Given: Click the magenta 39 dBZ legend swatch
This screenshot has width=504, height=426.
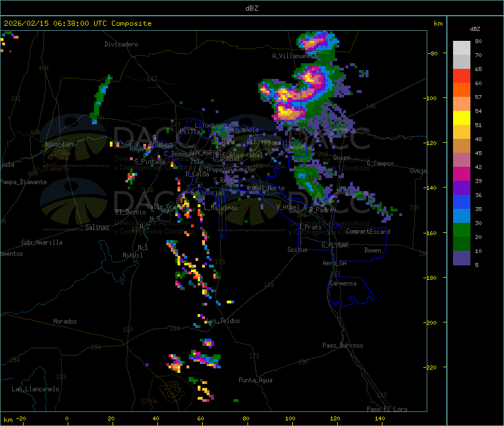Looking at the screenshot, I should click(461, 174).
